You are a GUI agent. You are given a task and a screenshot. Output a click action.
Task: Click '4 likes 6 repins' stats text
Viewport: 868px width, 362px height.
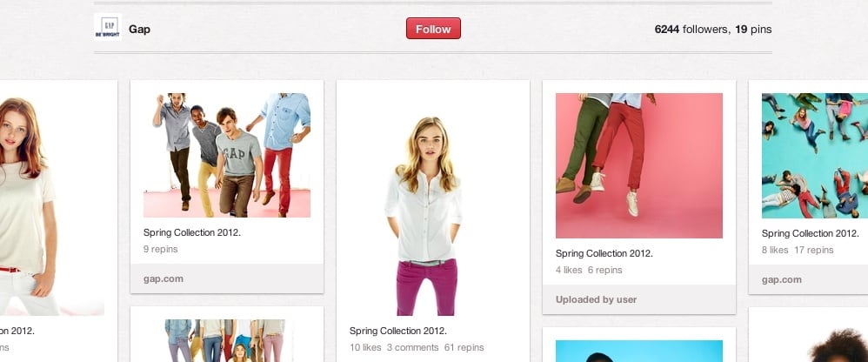pos(587,271)
